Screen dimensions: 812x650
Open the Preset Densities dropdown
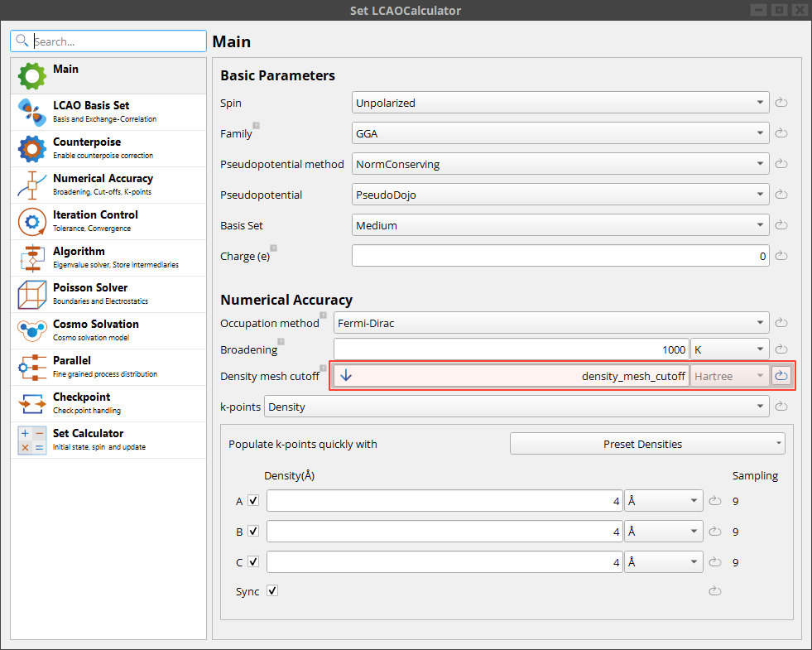tap(647, 444)
